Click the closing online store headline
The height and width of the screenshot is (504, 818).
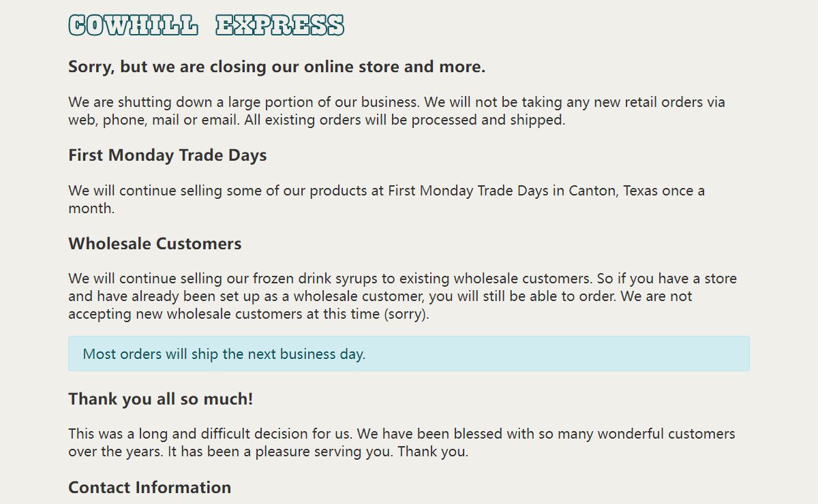click(x=277, y=67)
